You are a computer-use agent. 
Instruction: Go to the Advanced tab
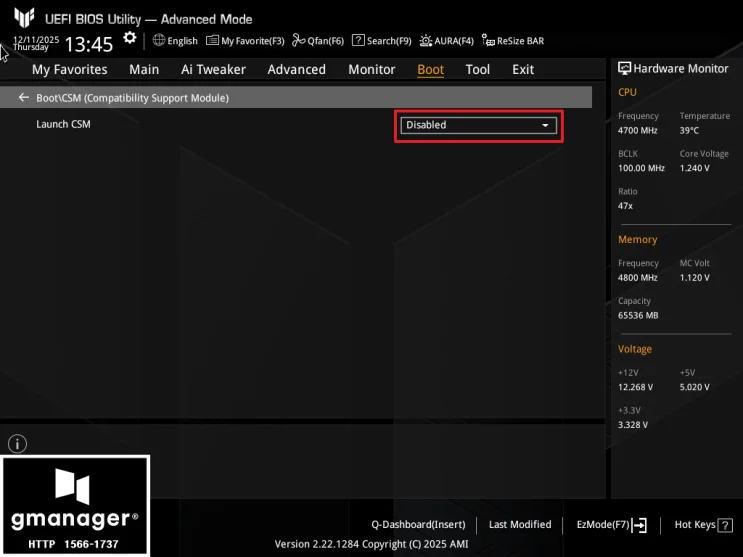pos(297,70)
